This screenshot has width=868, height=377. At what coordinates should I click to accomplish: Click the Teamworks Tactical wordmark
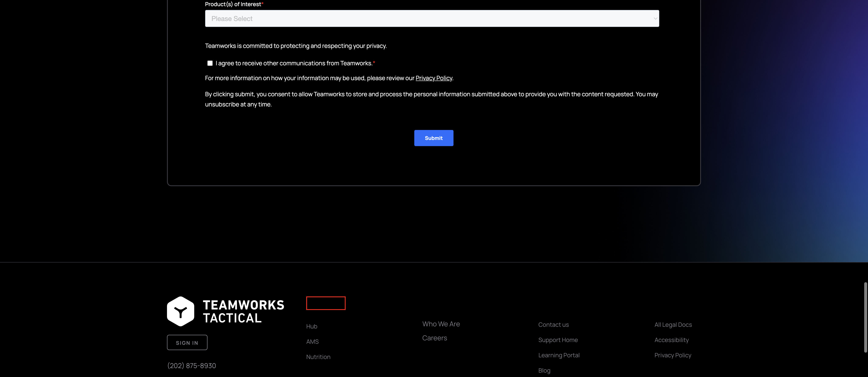[x=243, y=311]
